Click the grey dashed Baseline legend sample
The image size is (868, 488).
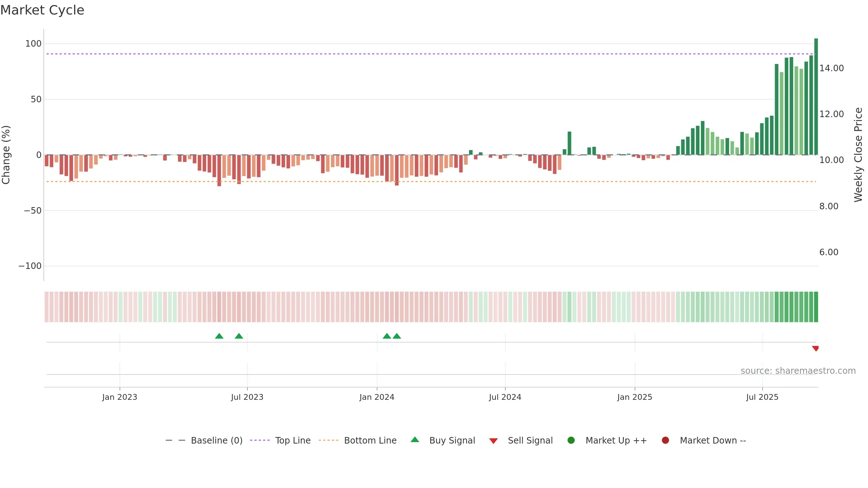[175, 440]
